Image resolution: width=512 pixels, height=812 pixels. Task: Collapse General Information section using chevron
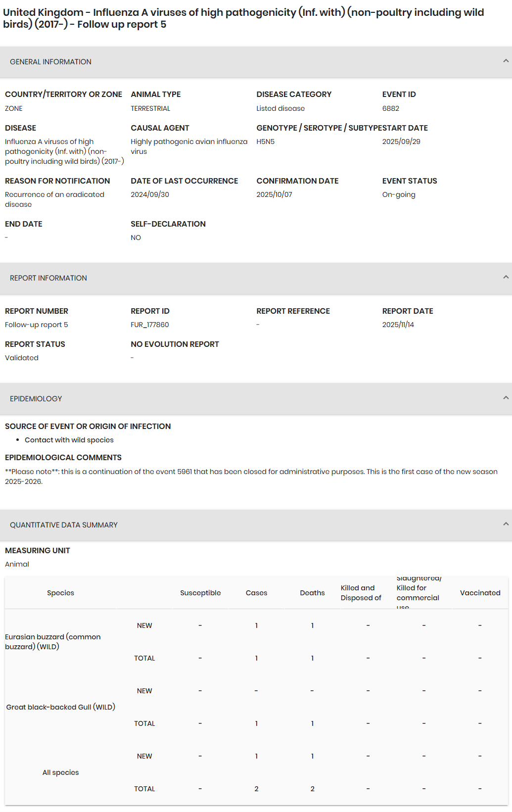click(505, 61)
